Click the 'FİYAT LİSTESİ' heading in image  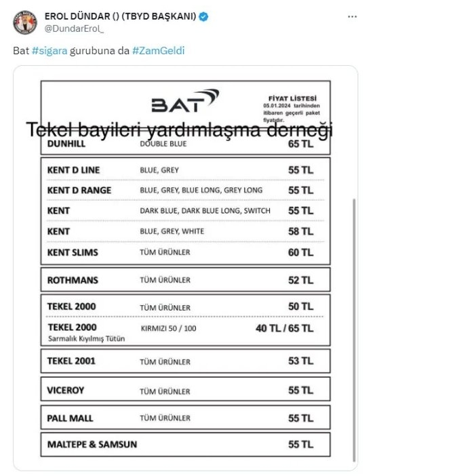coord(290,99)
